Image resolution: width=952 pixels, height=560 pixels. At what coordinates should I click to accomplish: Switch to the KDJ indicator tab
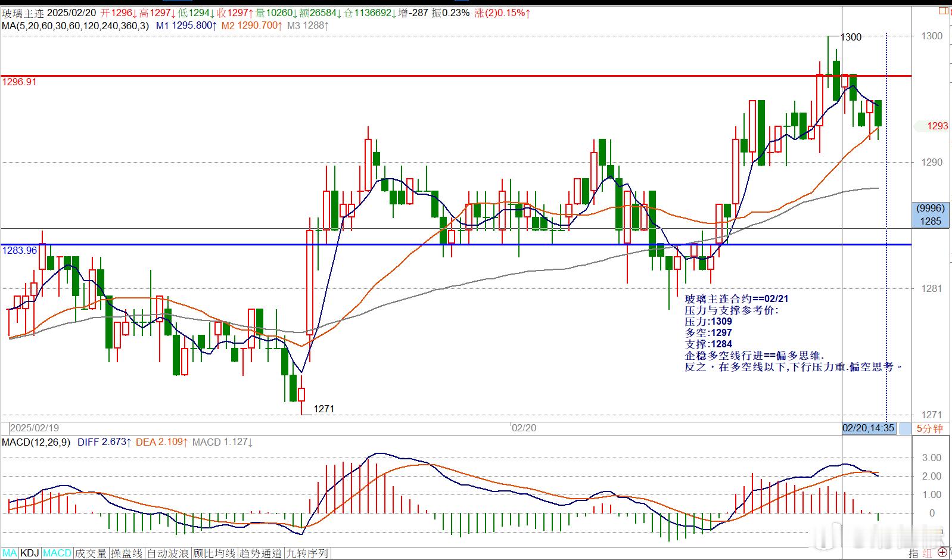click(x=30, y=553)
